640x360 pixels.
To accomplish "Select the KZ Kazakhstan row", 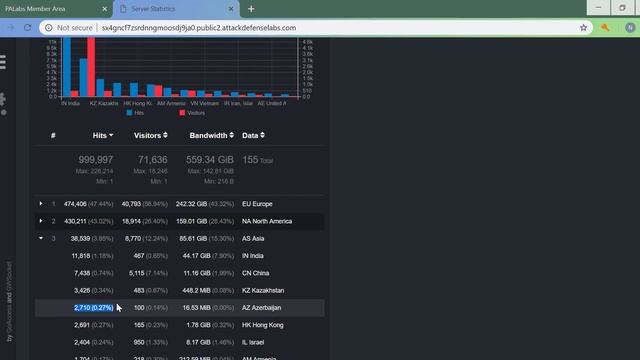I will tap(180, 291).
